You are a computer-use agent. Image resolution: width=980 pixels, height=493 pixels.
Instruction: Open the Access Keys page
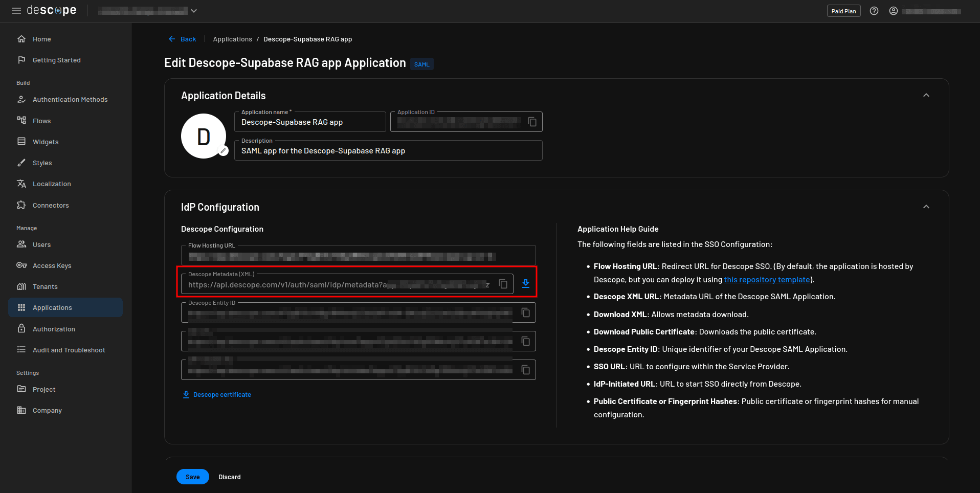coord(52,266)
